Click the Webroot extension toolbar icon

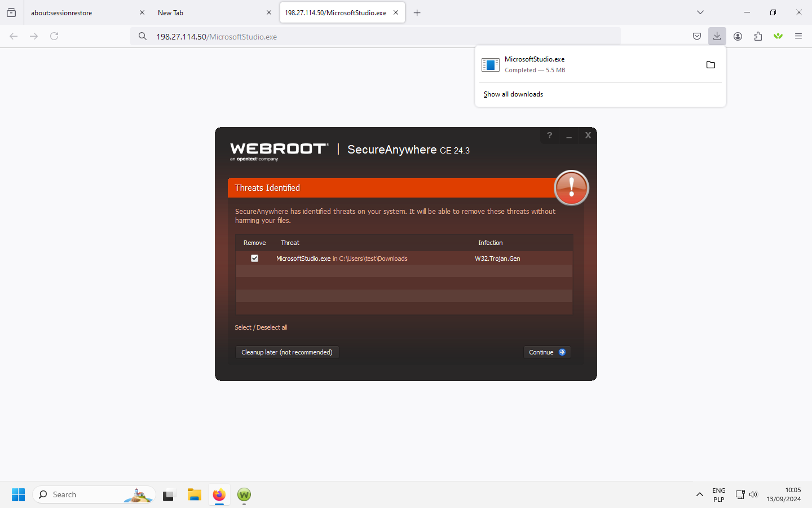(778, 36)
